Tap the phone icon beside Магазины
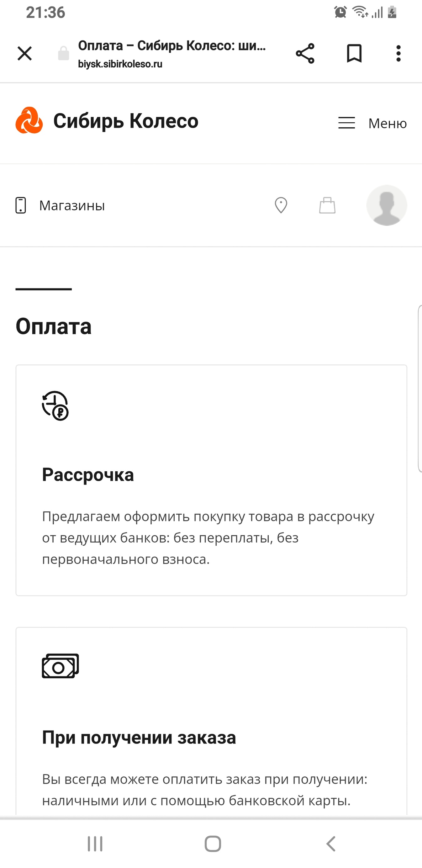Screen dimensions: 422x868 21,205
